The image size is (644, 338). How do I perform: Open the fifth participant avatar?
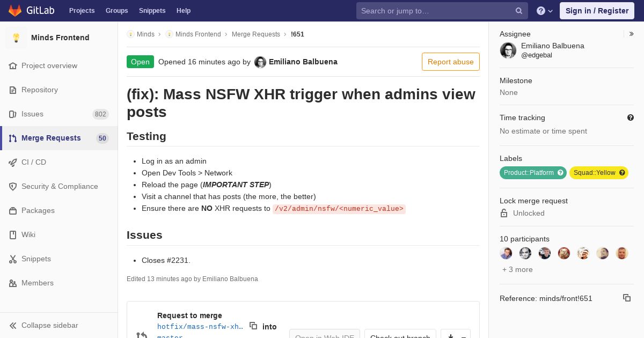pyautogui.click(x=583, y=253)
